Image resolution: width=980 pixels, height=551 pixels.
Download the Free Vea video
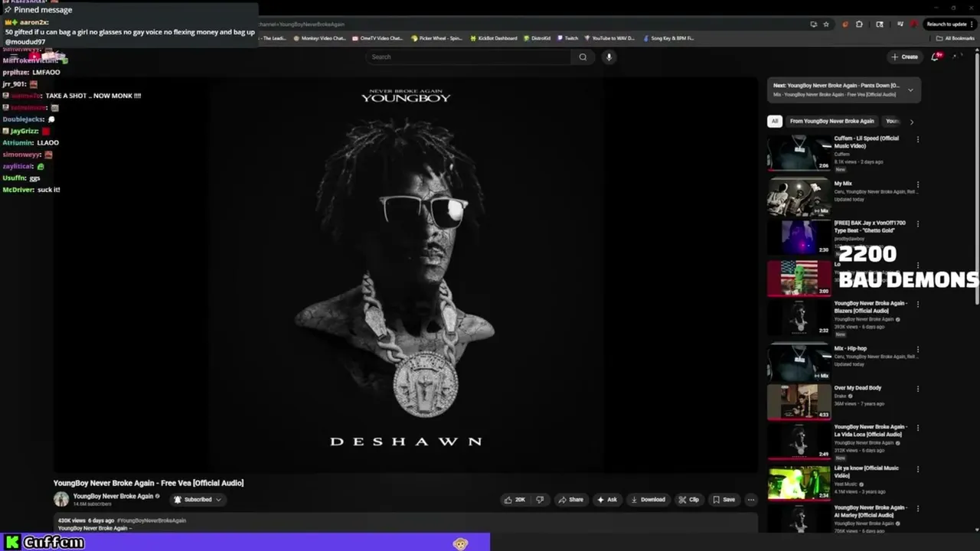pos(648,500)
